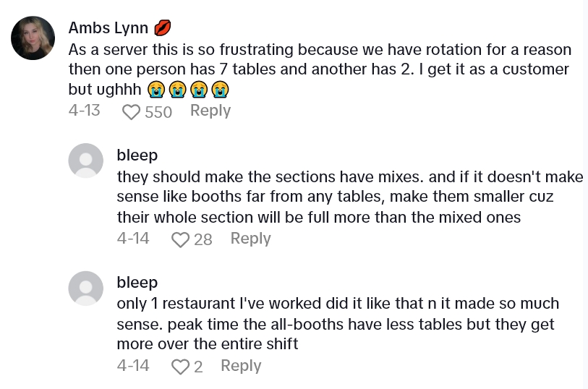
Task: Click the bleep username above "they should make the sections"
Action: (137, 155)
